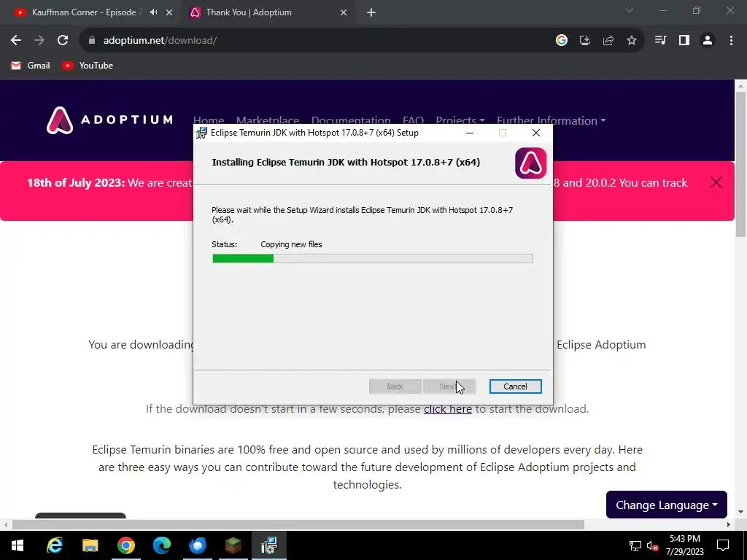Close the Kauffman Corner tab
Image resolution: width=747 pixels, height=560 pixels.
tap(169, 12)
